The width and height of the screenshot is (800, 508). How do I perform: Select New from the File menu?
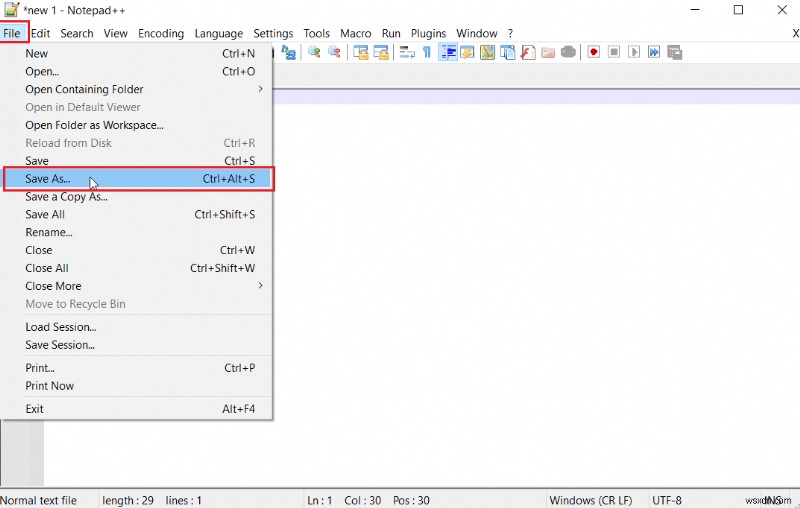click(137, 54)
